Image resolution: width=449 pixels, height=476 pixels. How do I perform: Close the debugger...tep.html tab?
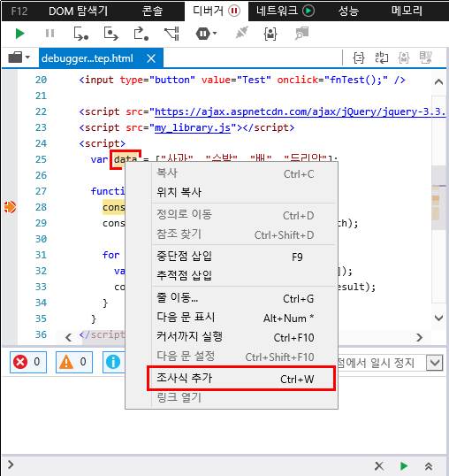(x=151, y=58)
